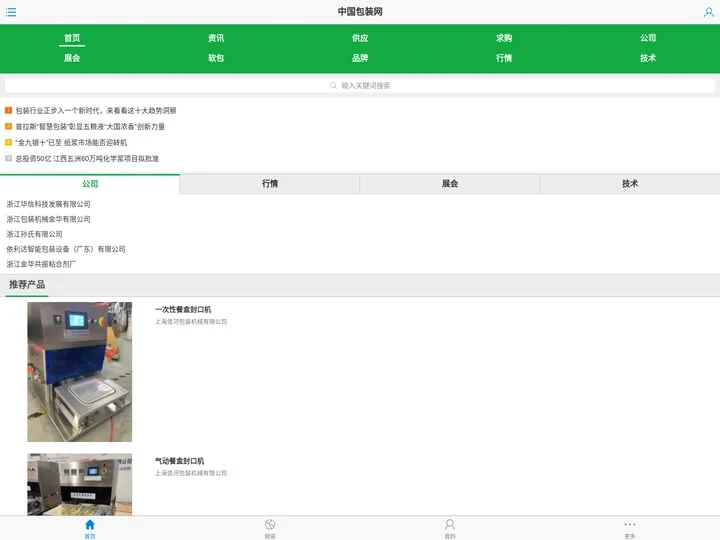Open 求购 in green navigation
Screen dimensions: 720x540
click(x=504, y=38)
